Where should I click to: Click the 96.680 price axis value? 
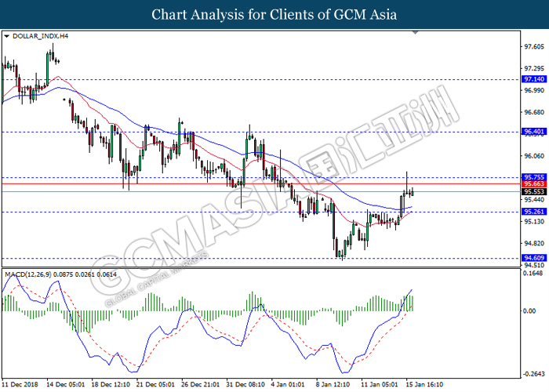tap(534, 112)
